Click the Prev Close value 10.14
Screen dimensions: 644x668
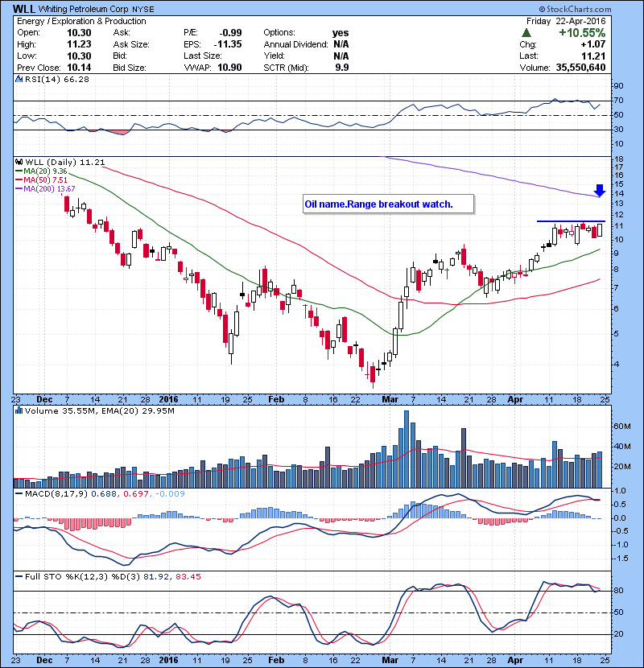79,68
